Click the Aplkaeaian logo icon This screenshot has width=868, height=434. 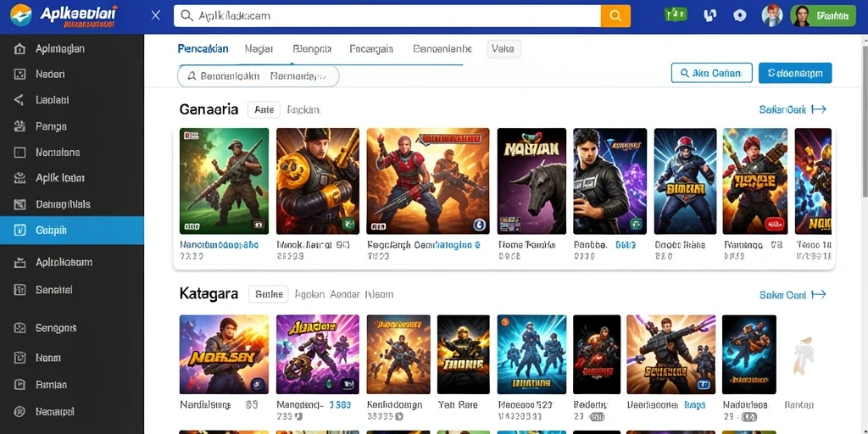coord(21,15)
